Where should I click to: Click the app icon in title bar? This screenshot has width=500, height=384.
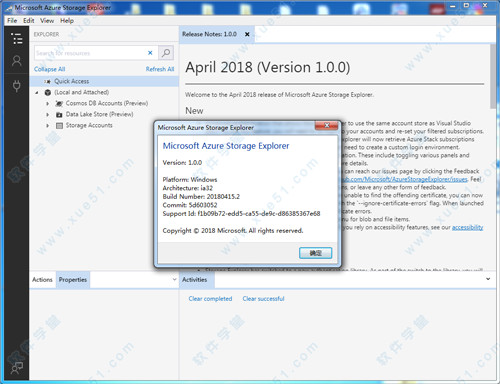point(9,8)
